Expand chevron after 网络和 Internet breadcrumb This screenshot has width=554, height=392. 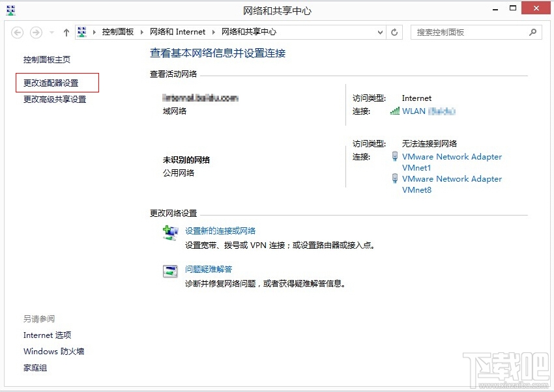click(x=213, y=33)
